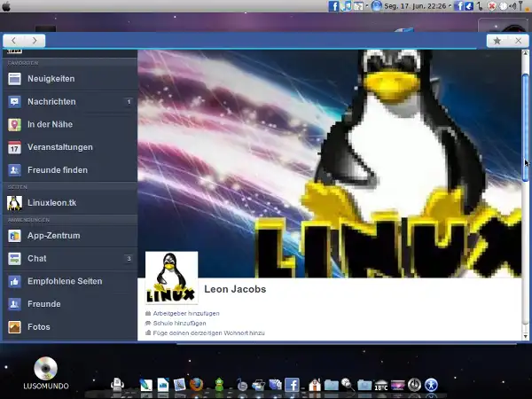Open Nachrichten in the sidebar
The width and height of the screenshot is (532, 399).
(70, 101)
